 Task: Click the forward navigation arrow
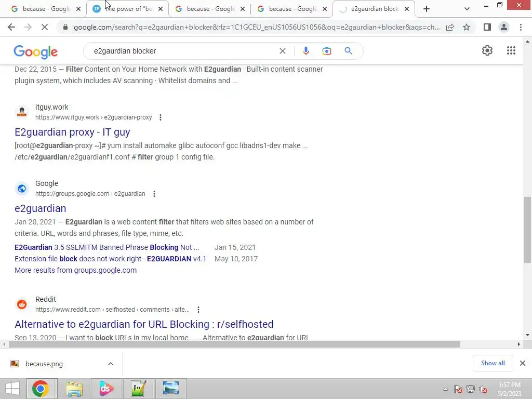coord(28,27)
